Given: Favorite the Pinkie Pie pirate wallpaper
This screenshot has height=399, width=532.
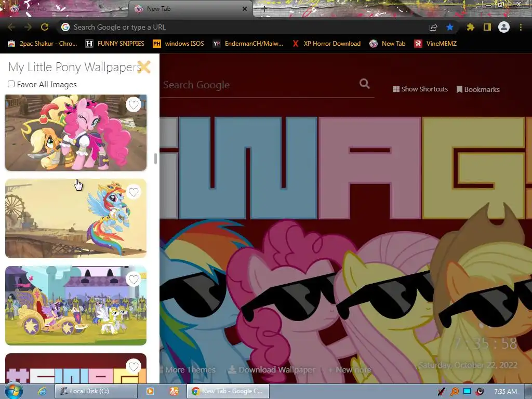Looking at the screenshot, I should 134,105.
